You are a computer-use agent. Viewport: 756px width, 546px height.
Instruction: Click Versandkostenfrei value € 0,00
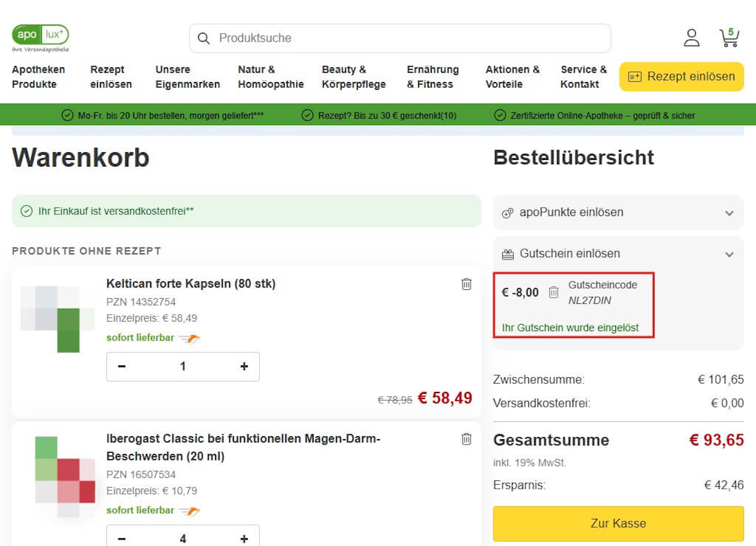click(728, 404)
